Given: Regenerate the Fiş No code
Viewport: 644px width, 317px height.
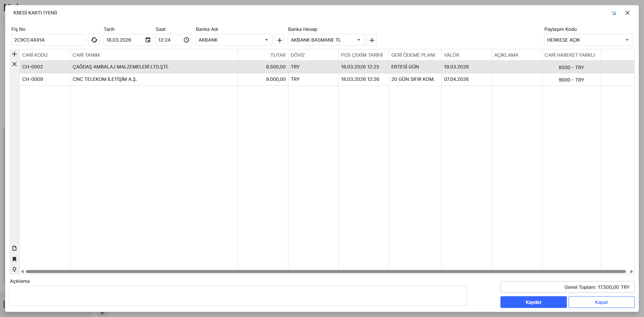Looking at the screenshot, I should [94, 40].
